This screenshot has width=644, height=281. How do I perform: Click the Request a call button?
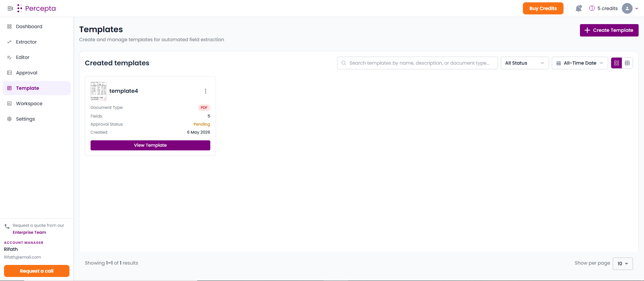pos(37,271)
